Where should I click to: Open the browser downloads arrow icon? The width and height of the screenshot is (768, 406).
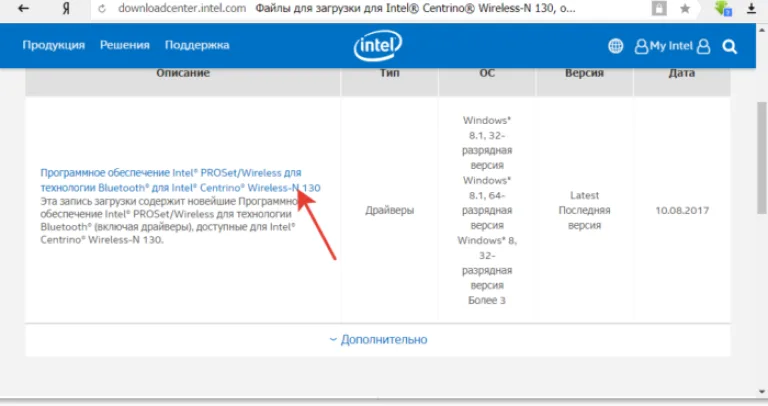tap(751, 8)
